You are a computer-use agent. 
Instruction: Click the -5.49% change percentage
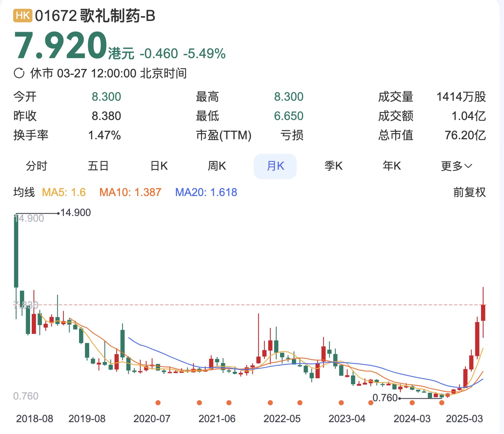point(204,54)
